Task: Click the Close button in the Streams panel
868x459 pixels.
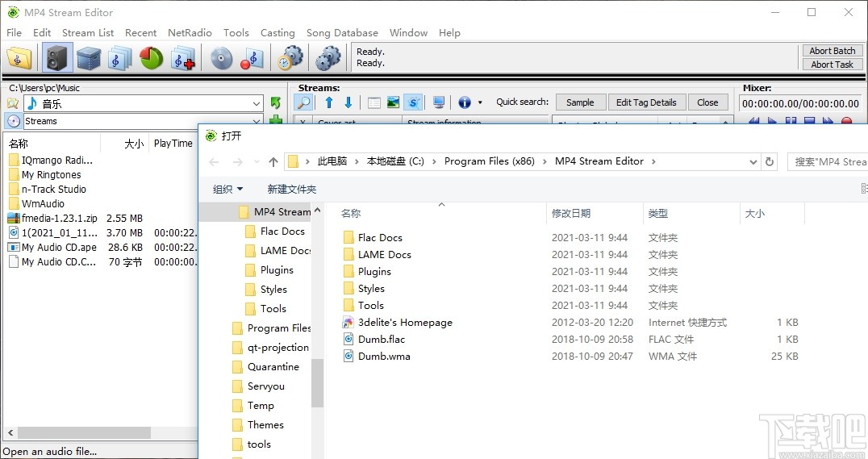Action: point(707,102)
